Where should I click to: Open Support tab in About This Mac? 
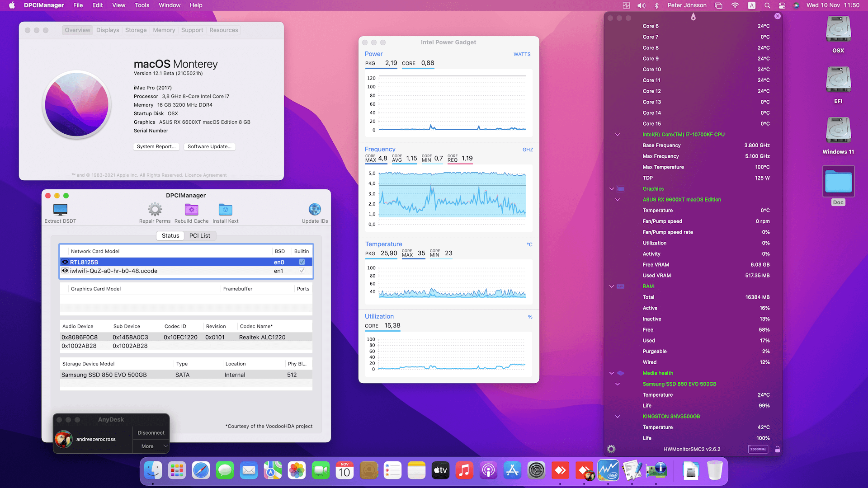(x=192, y=30)
